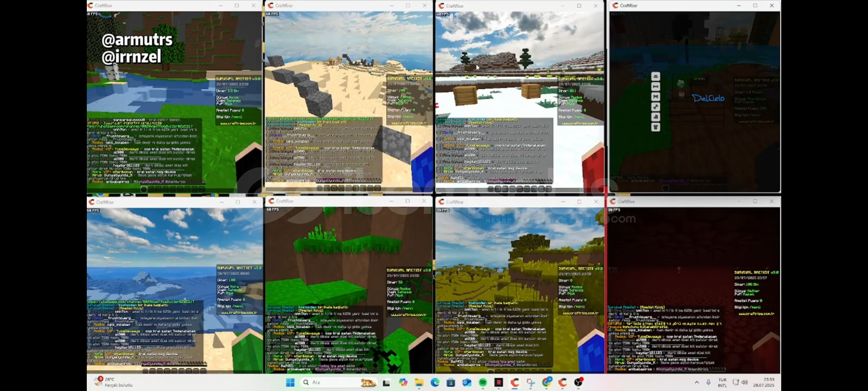The width and height of the screenshot is (868, 391).
Task: Click the hotbar in the snowy CraftRise window
Action: tap(520, 189)
